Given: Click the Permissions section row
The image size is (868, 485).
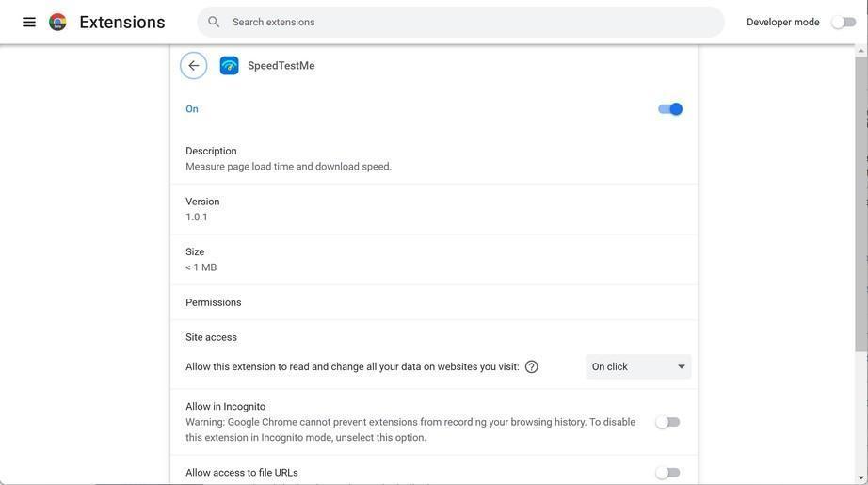Looking at the screenshot, I should tap(214, 302).
